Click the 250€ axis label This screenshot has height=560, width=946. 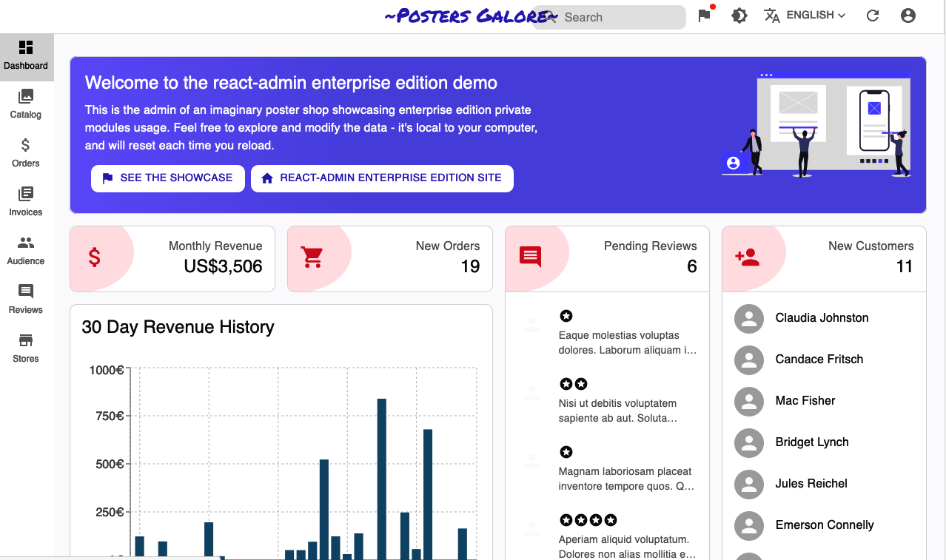tap(110, 513)
